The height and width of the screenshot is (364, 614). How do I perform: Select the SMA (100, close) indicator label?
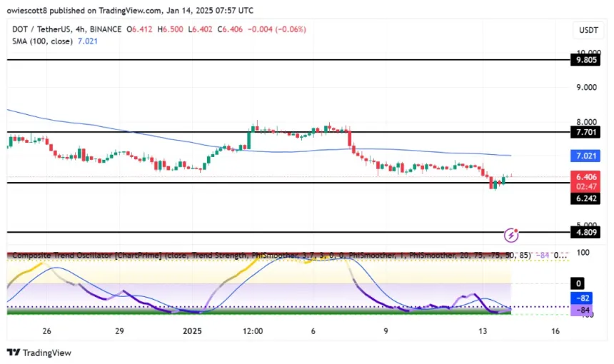[x=39, y=41]
